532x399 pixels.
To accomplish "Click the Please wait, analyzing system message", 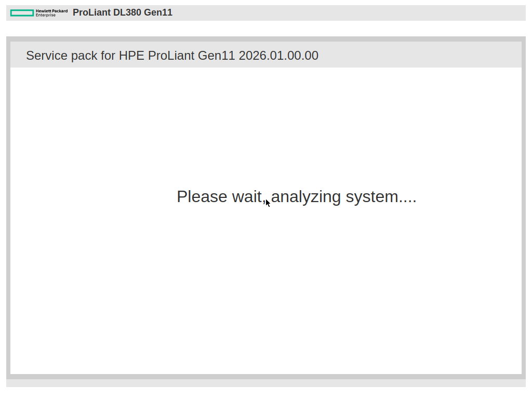I will (x=296, y=197).
